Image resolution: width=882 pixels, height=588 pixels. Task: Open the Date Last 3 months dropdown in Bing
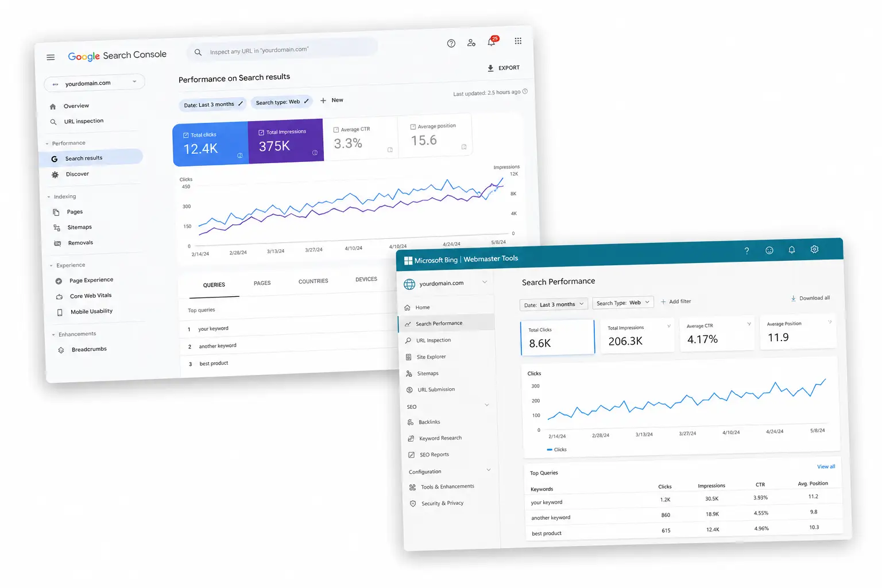(x=553, y=304)
